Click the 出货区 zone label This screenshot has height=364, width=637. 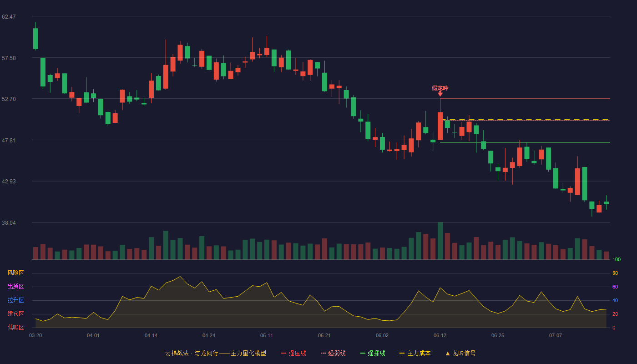tap(15, 287)
